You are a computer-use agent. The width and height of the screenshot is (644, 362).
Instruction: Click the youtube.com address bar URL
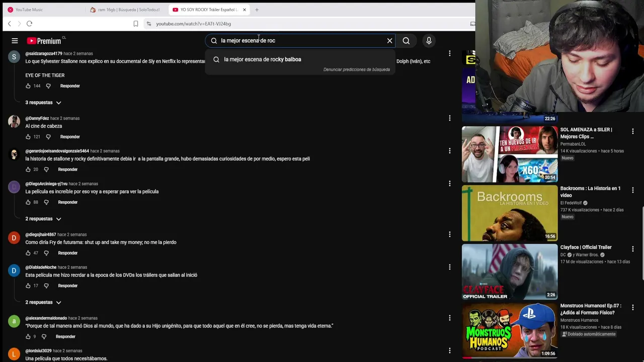click(x=193, y=24)
